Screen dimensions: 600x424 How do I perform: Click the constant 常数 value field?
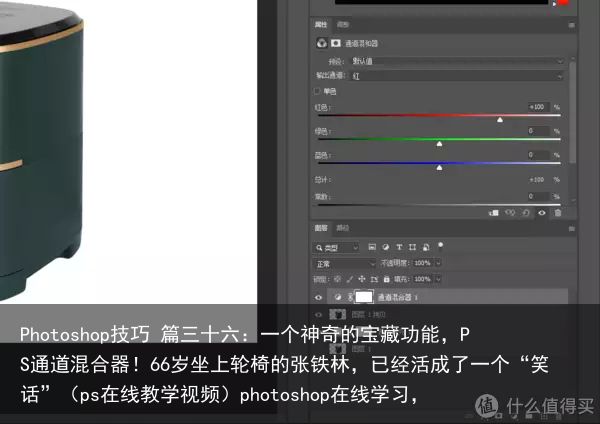coord(538,196)
